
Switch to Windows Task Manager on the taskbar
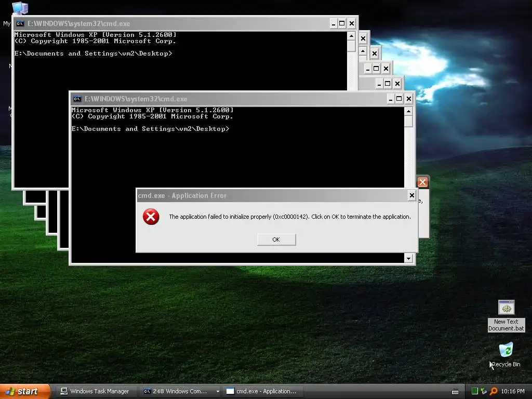(x=95, y=391)
